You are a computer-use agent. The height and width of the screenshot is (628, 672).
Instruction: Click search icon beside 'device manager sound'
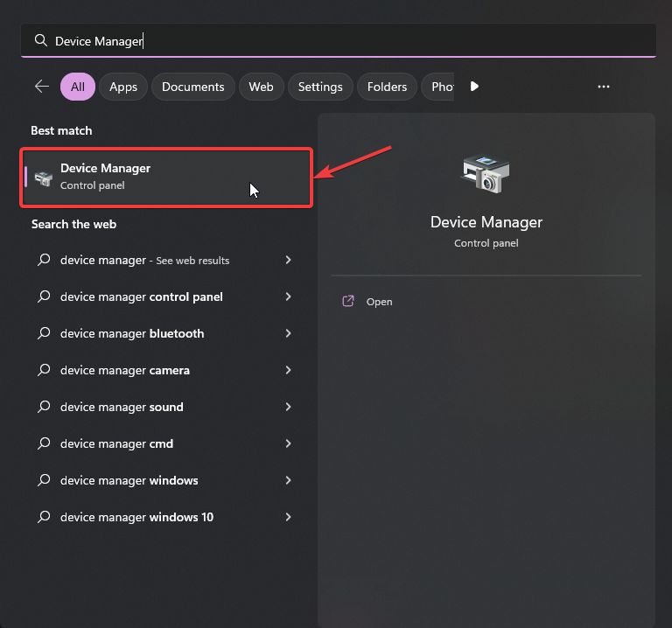44,407
